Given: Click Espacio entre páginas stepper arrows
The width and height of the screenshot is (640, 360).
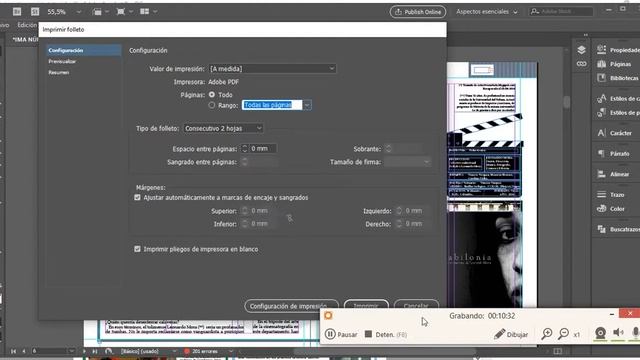Looking at the screenshot, I should click(x=244, y=149).
